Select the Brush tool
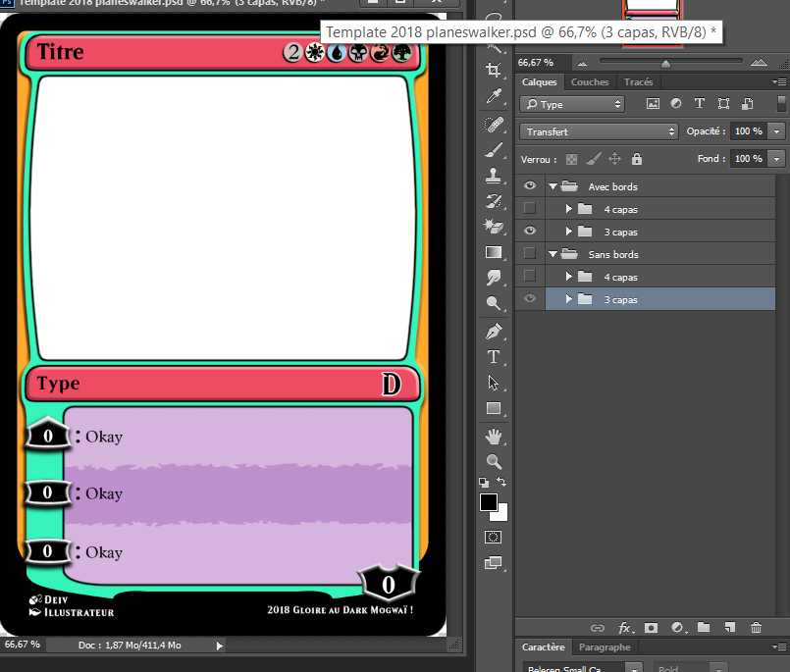 (x=494, y=150)
